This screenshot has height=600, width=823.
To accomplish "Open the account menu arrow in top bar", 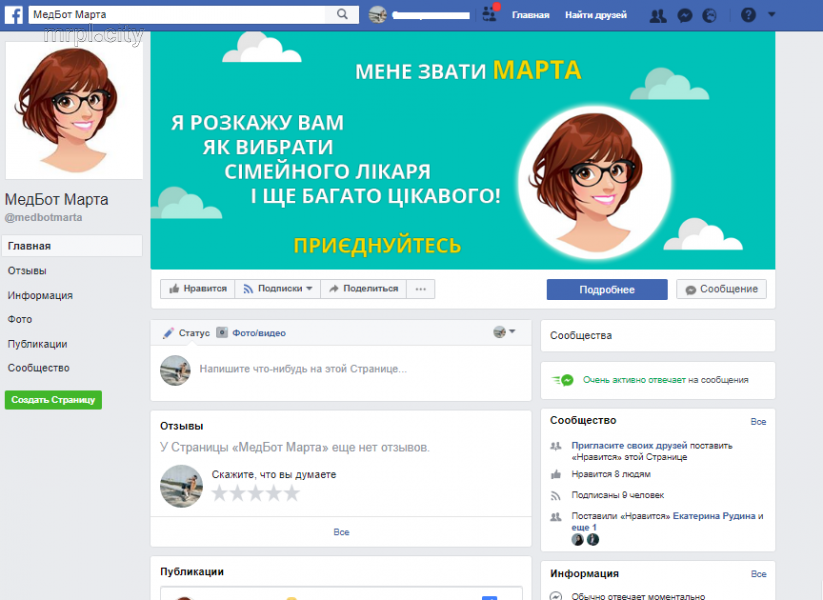I will click(x=771, y=15).
